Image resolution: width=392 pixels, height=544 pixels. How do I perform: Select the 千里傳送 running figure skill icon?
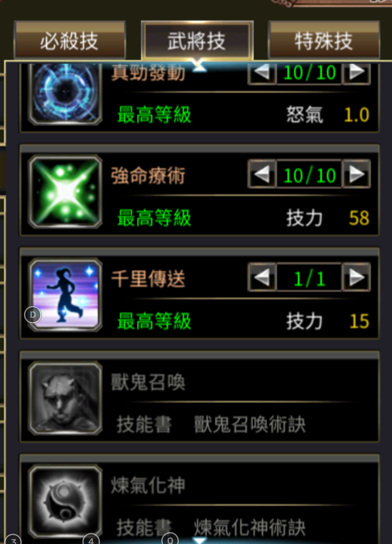click(65, 295)
